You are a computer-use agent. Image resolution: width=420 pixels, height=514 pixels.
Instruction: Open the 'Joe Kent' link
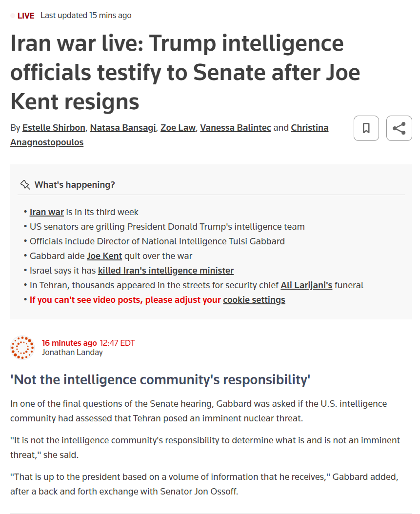(x=104, y=256)
